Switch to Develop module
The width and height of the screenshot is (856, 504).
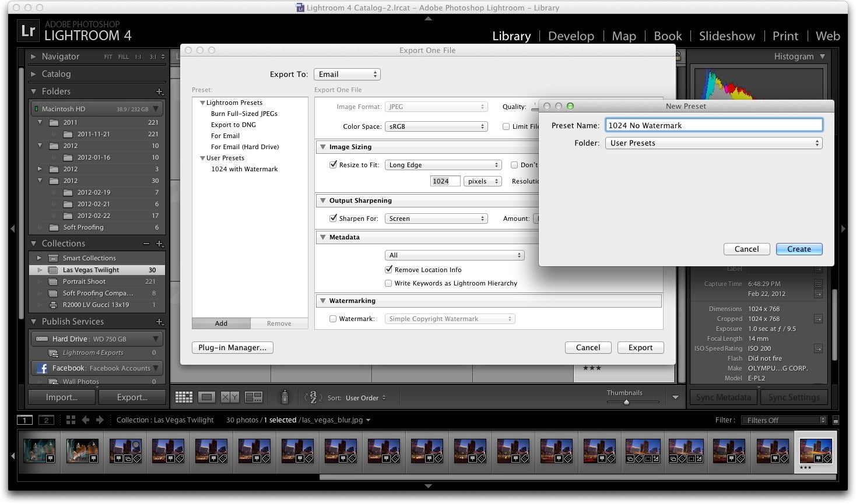[x=571, y=36]
